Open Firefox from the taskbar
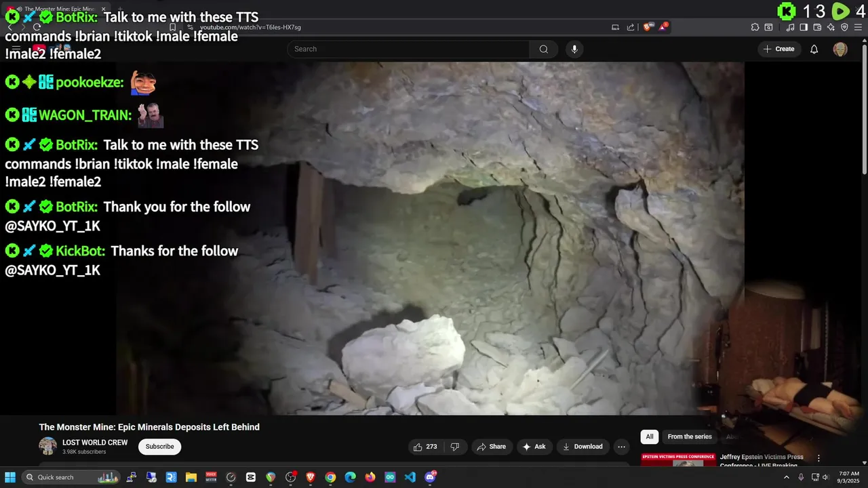This screenshot has height=488, width=868. click(370, 477)
